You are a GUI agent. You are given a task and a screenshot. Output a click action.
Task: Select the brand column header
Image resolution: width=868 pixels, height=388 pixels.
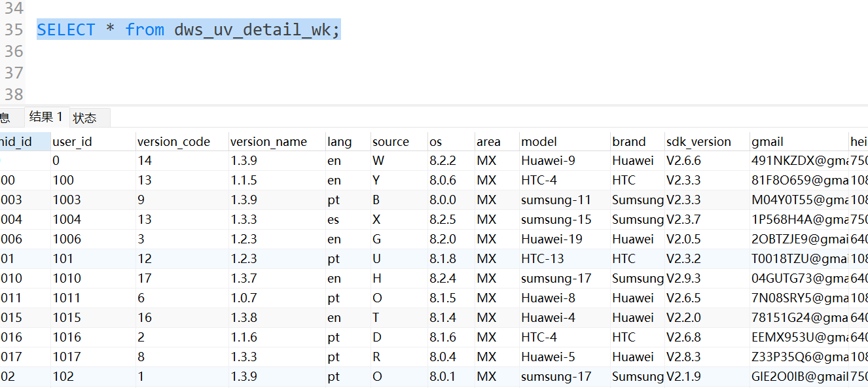(x=629, y=142)
